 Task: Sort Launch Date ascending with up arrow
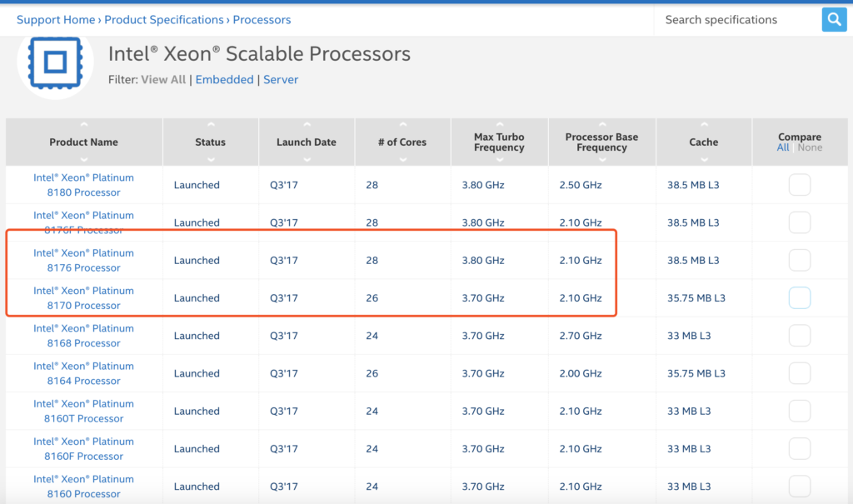307,125
